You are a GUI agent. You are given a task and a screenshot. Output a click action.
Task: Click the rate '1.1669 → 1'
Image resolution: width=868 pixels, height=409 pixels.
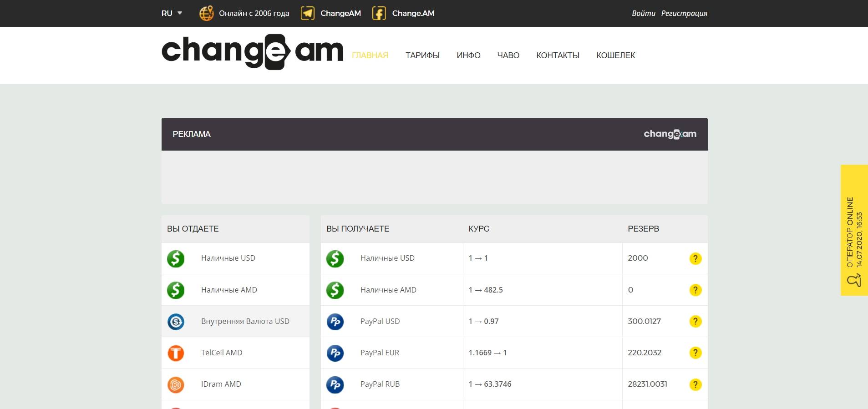point(487,353)
